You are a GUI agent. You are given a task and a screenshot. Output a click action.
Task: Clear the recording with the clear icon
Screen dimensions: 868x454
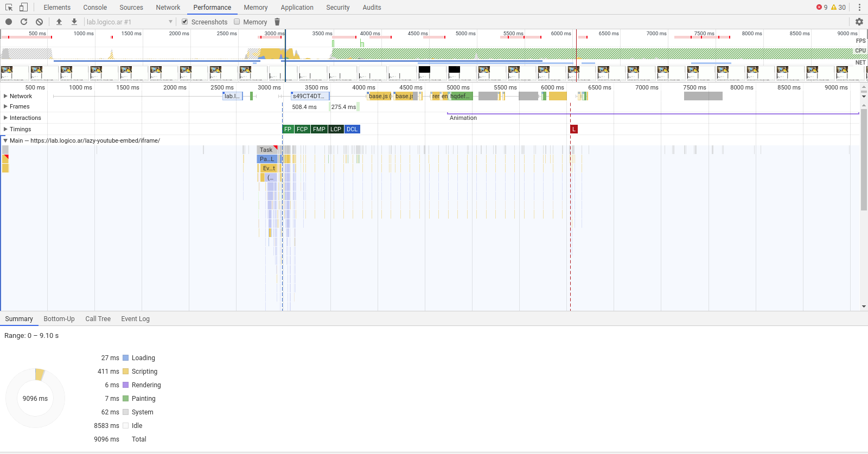[x=39, y=22]
